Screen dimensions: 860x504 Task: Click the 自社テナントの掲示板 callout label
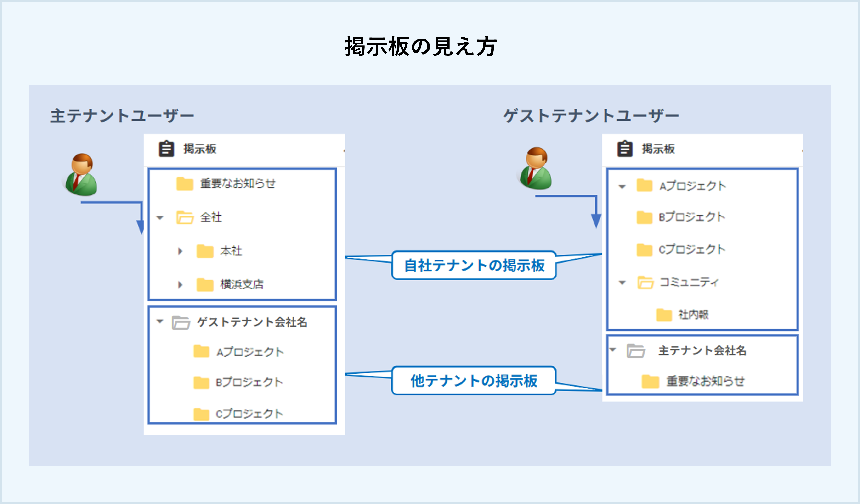[474, 265]
